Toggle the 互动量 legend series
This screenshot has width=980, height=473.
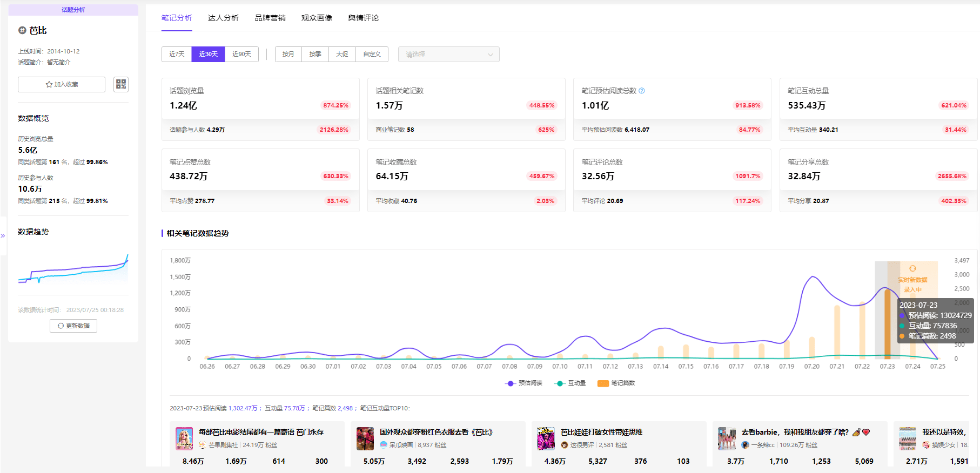570,383
